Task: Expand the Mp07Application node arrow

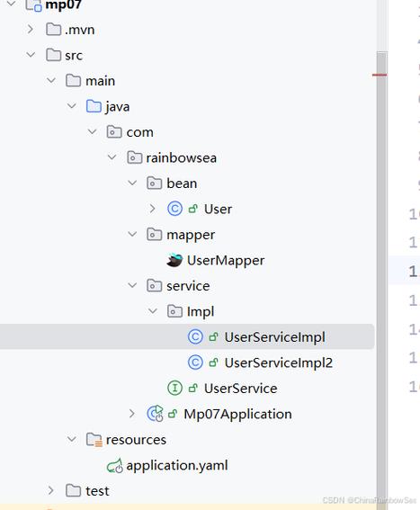Action: (x=132, y=414)
